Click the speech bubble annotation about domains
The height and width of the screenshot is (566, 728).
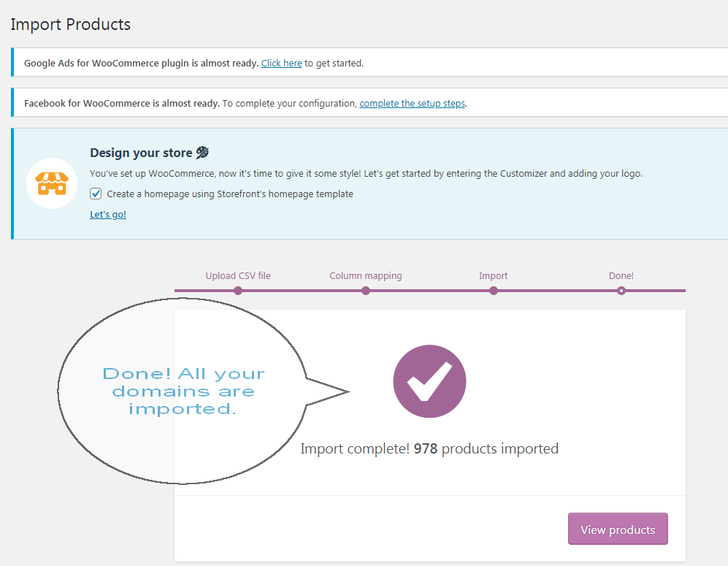(183, 391)
